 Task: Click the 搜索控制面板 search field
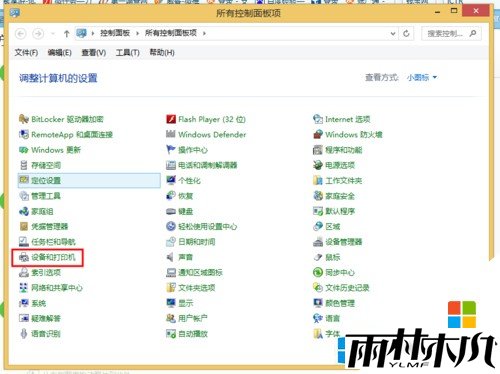point(451,33)
